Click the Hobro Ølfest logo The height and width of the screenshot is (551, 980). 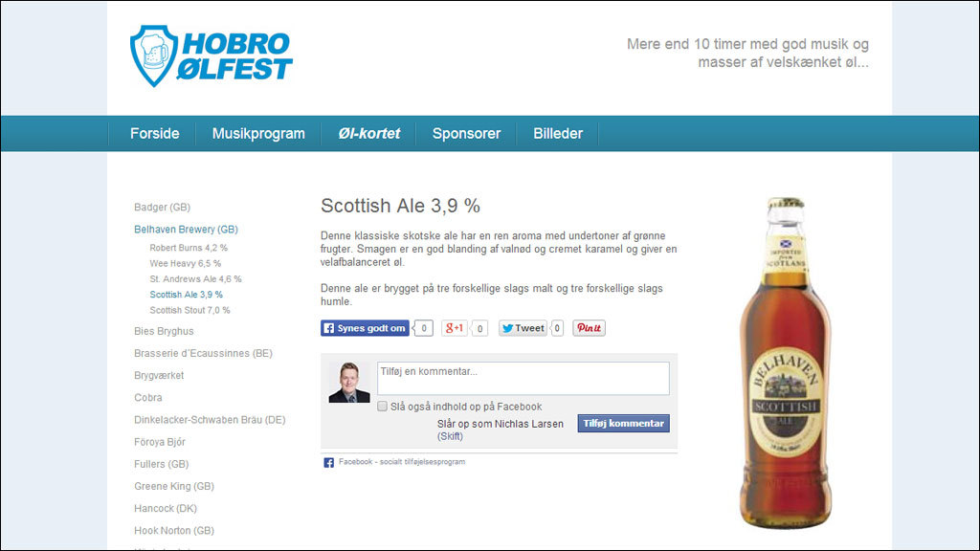[x=212, y=56]
